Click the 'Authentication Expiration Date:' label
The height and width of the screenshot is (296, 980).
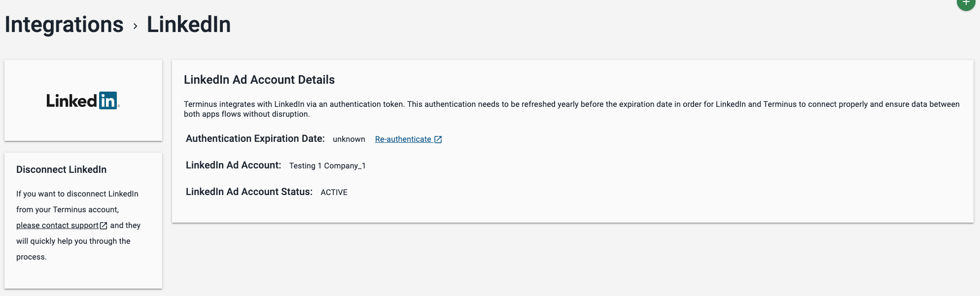[x=255, y=139]
